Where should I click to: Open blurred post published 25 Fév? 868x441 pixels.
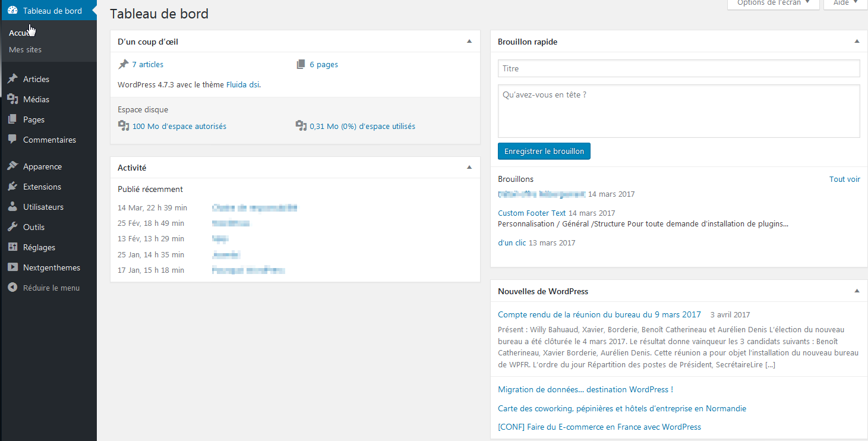pos(231,223)
